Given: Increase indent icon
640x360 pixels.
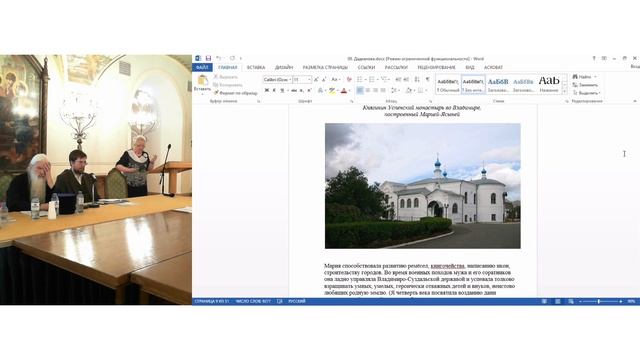Looking at the screenshot, I should 406,80.
